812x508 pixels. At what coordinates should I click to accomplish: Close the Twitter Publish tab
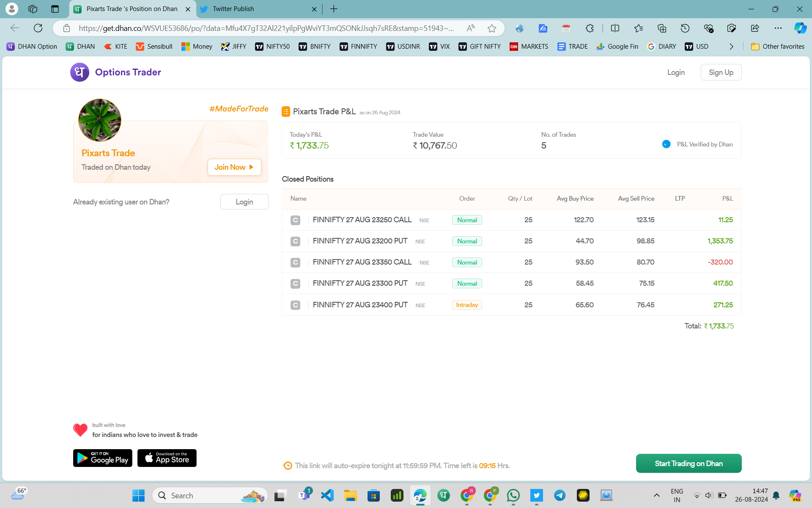(314, 9)
